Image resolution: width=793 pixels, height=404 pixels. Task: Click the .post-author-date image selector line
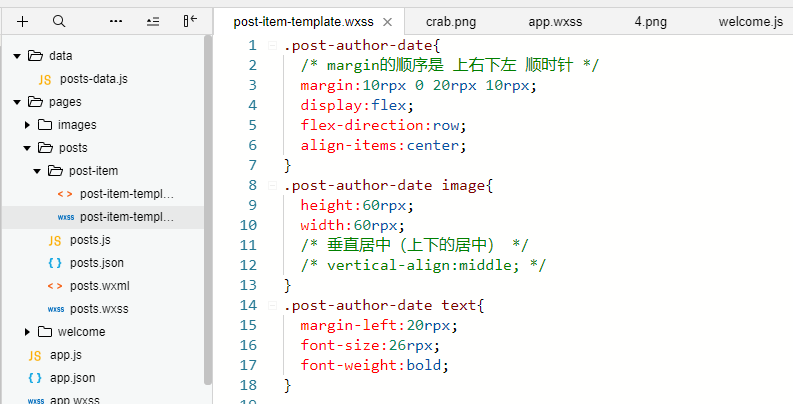click(388, 186)
